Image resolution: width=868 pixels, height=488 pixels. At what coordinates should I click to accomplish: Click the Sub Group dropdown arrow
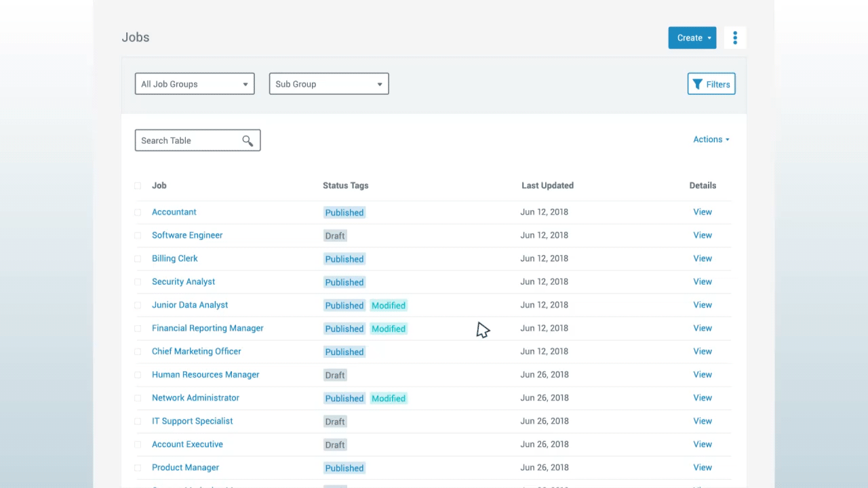click(380, 83)
